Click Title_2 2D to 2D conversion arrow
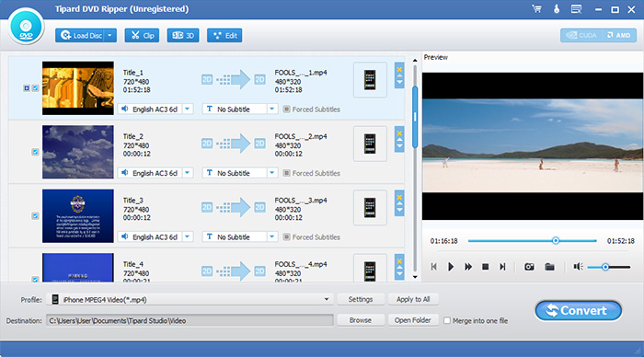 (x=234, y=144)
